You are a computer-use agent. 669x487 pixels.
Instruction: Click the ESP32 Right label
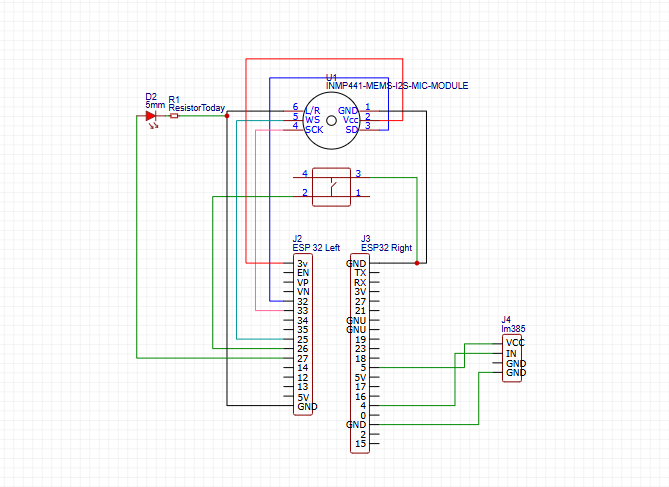tap(387, 248)
